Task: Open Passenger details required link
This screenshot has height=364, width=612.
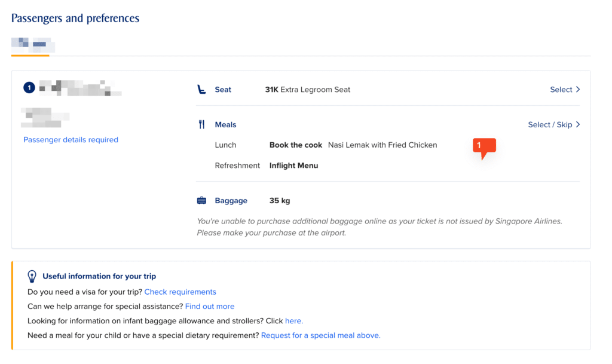Action: pyautogui.click(x=71, y=140)
